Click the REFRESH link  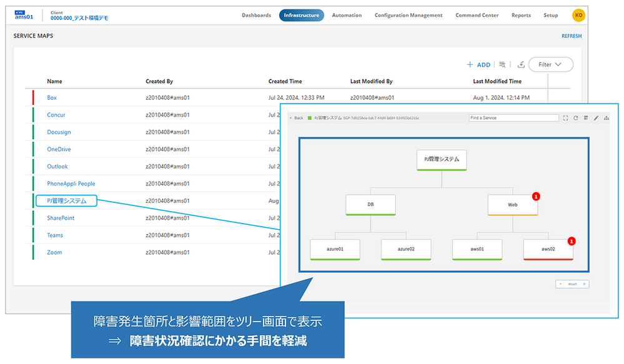(572, 36)
